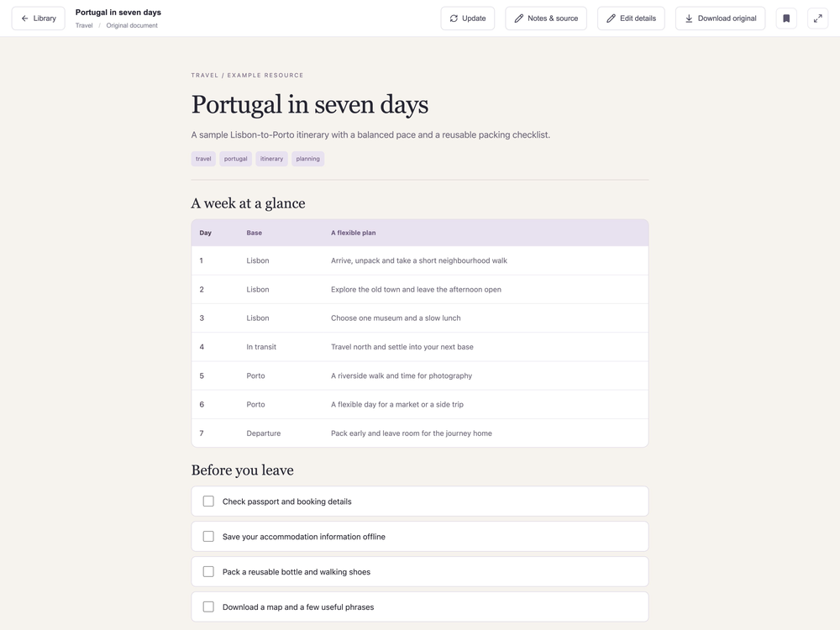Viewport: 840px width, 630px height.
Task: Select the travel tag
Action: point(203,159)
